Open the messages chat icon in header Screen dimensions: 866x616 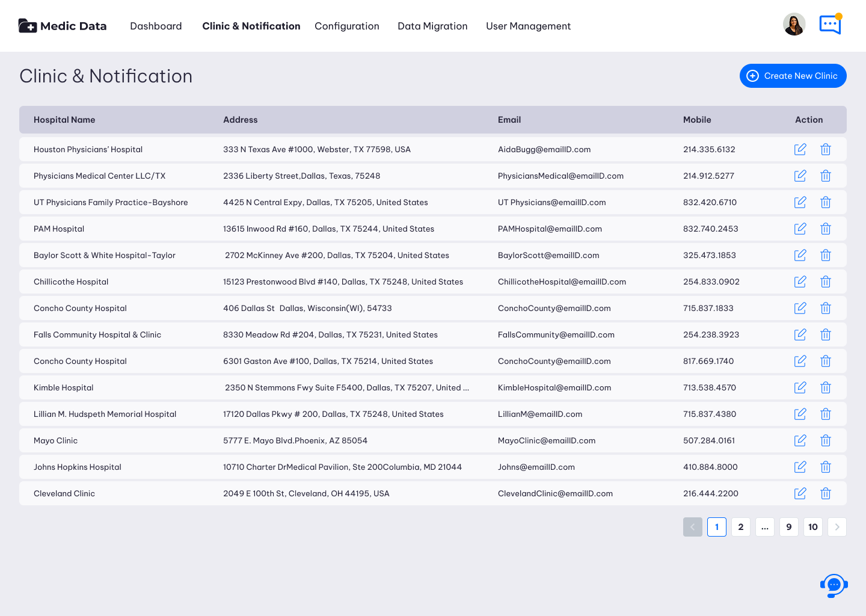(x=831, y=24)
